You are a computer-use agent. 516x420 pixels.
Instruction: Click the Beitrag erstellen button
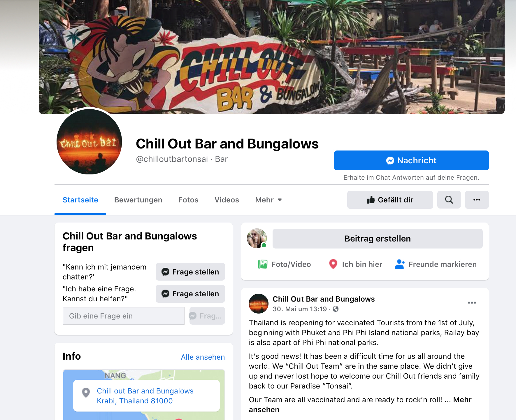click(378, 239)
